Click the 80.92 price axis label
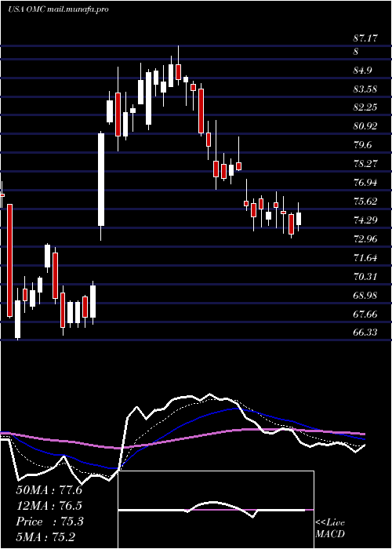Screen dimensions: 392x549 pyautogui.click(x=365, y=126)
